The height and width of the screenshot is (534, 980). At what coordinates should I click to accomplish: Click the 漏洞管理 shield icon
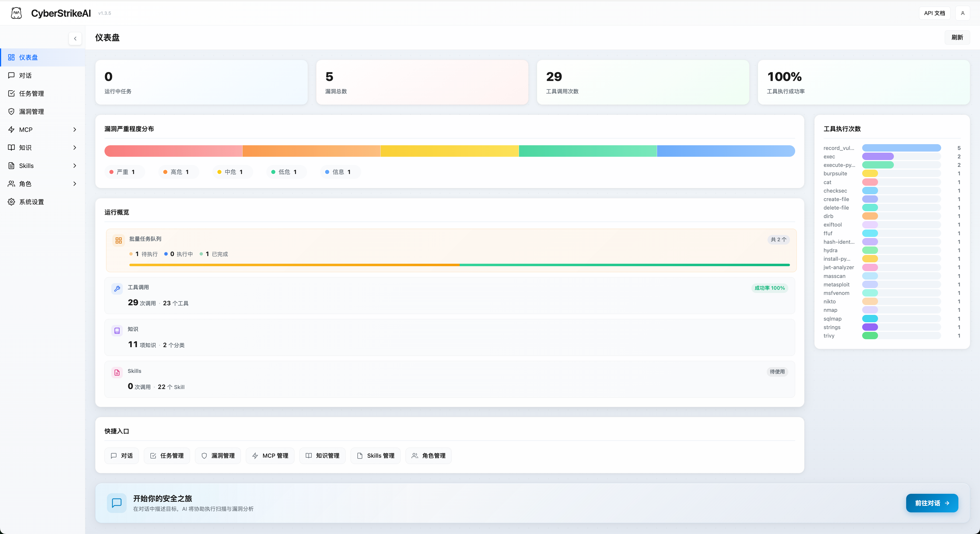(11, 111)
